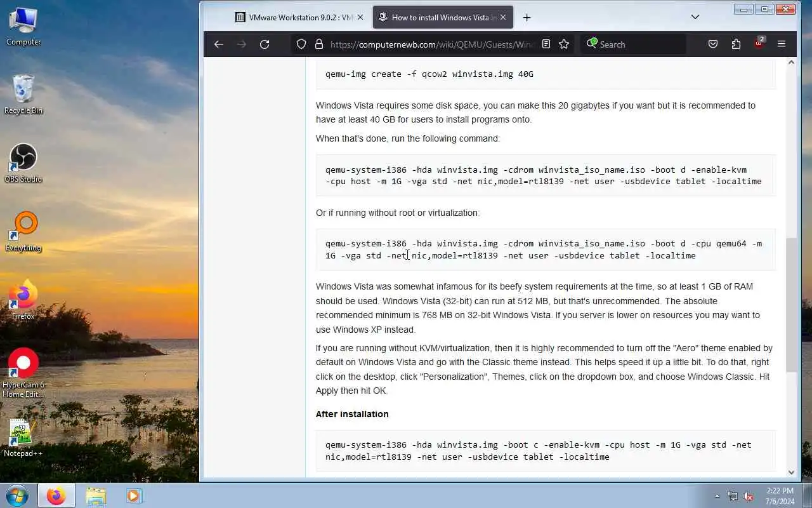812x508 pixels.
Task: Open the Windows Start orb
Action: [x=16, y=495]
